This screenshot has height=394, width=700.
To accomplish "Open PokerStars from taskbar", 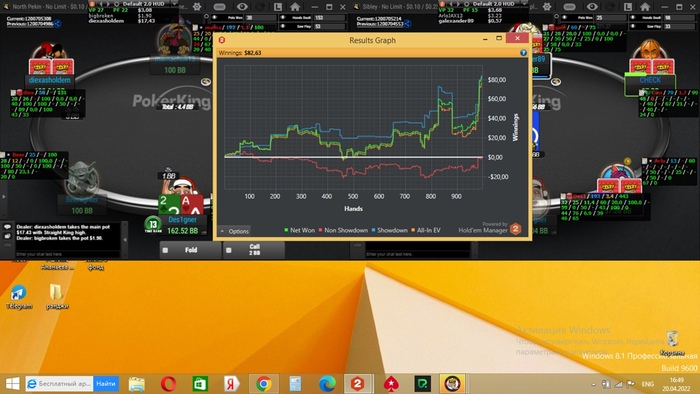I will (x=391, y=384).
